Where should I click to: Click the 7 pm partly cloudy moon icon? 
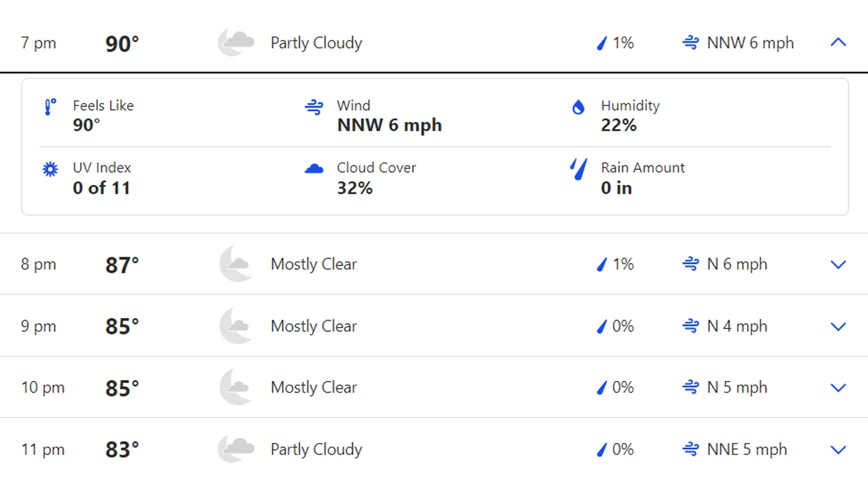click(x=236, y=43)
